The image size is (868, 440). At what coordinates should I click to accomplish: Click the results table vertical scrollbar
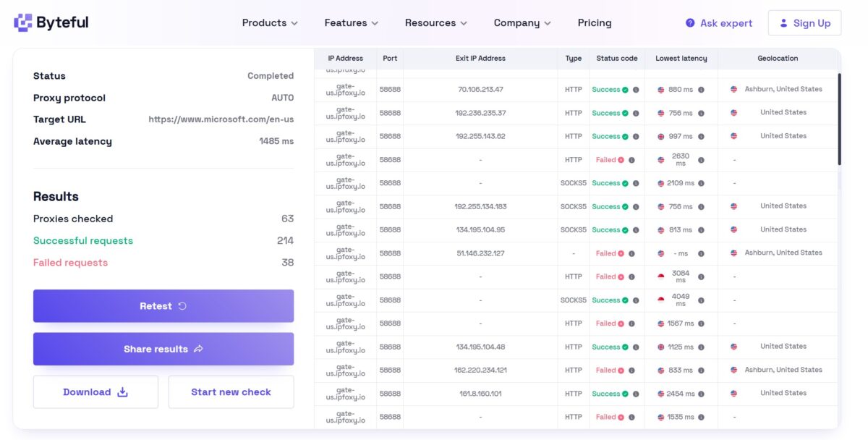[x=839, y=119]
